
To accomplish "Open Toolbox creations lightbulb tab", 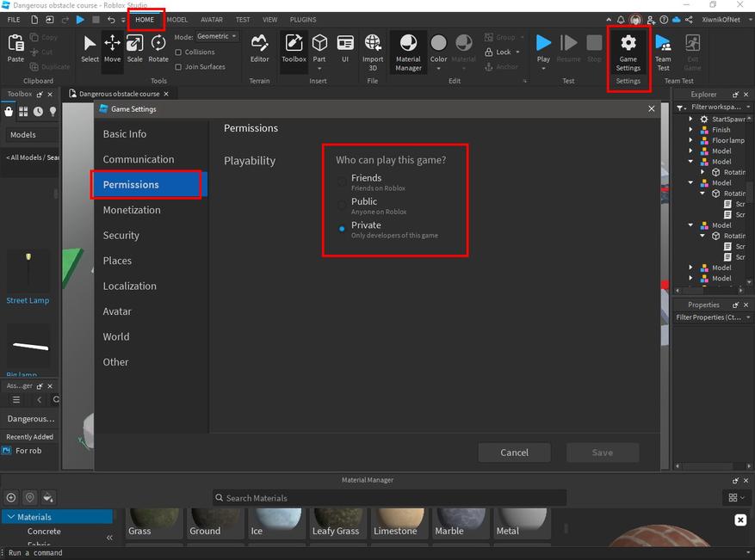I will point(53,112).
